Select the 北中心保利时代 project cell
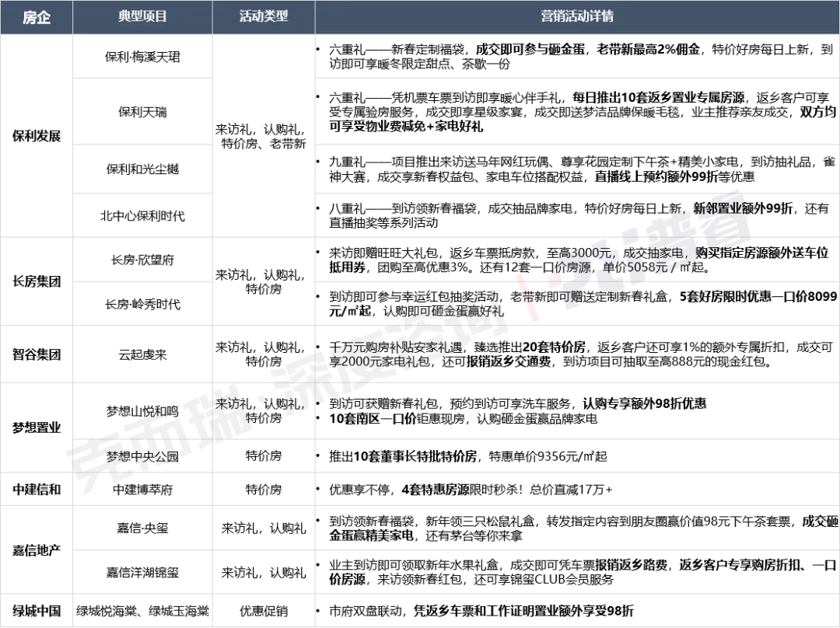The width and height of the screenshot is (840, 628). click(x=142, y=215)
